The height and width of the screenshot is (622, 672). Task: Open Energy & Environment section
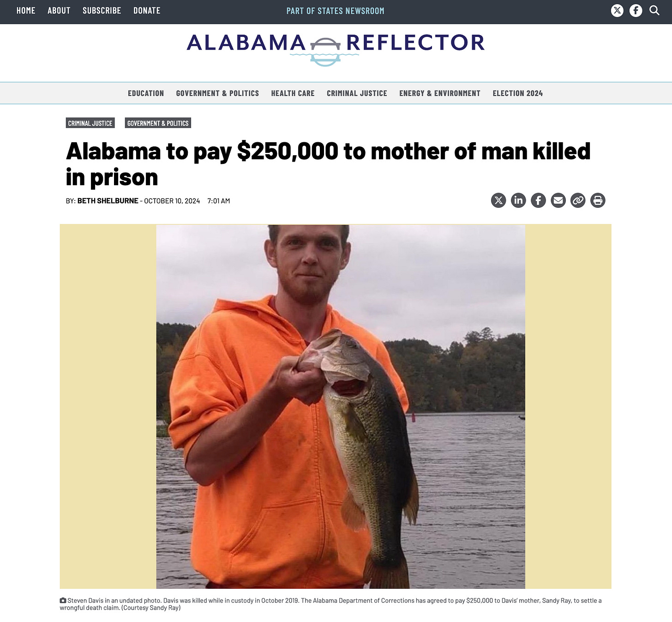(440, 93)
